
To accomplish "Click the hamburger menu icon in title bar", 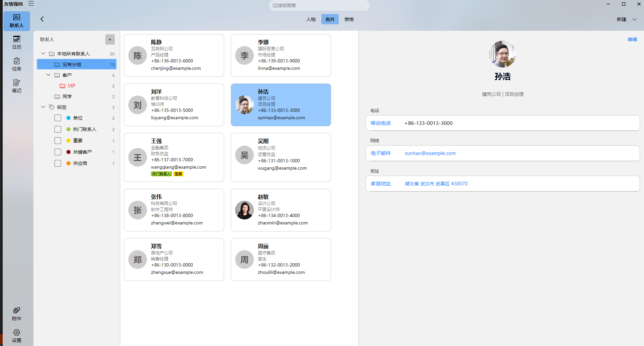I will 31,4.
